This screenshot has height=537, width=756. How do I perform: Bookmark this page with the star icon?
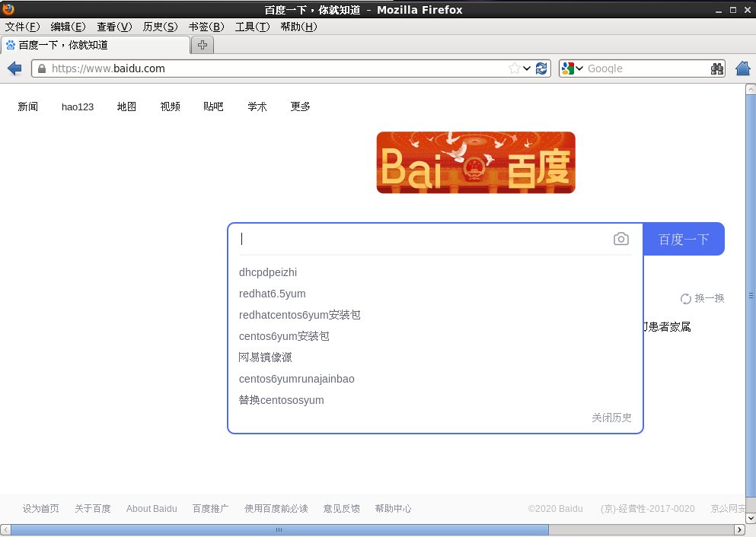click(515, 68)
